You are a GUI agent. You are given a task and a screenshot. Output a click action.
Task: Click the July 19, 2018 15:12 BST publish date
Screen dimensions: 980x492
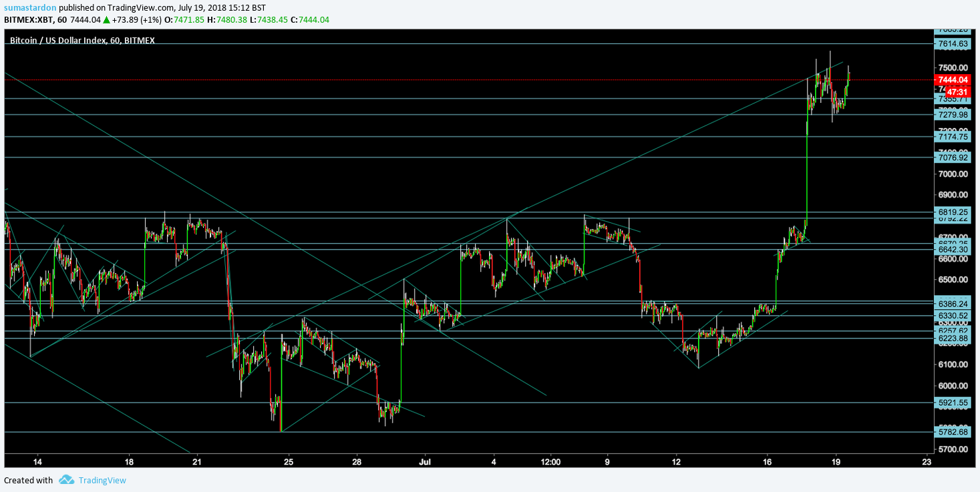point(220,7)
